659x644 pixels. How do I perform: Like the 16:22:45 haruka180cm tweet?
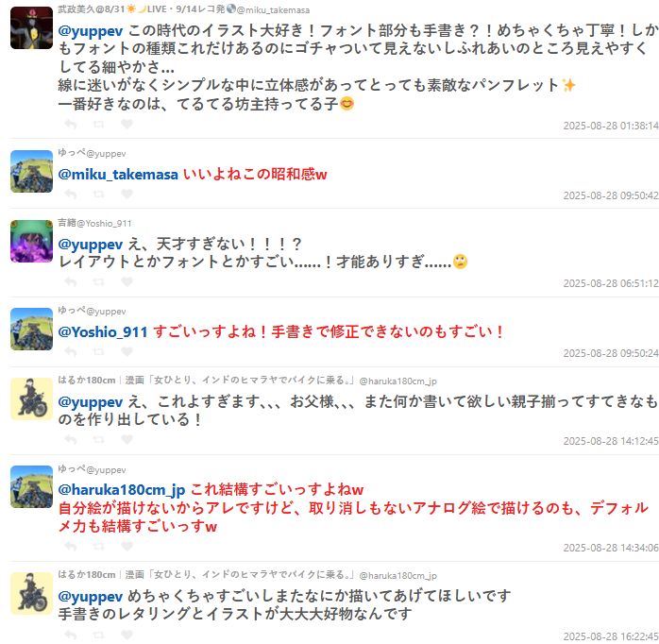127,635
